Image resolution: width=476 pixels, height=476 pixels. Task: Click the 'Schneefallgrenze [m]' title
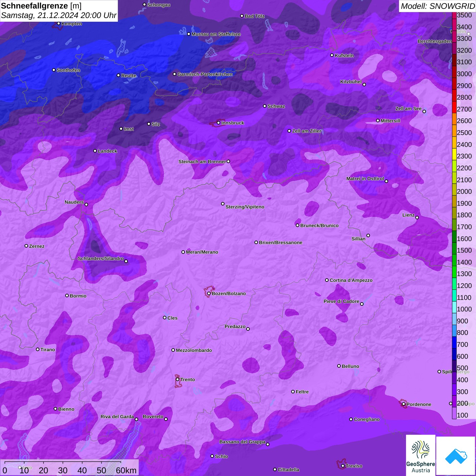[x=41, y=6]
